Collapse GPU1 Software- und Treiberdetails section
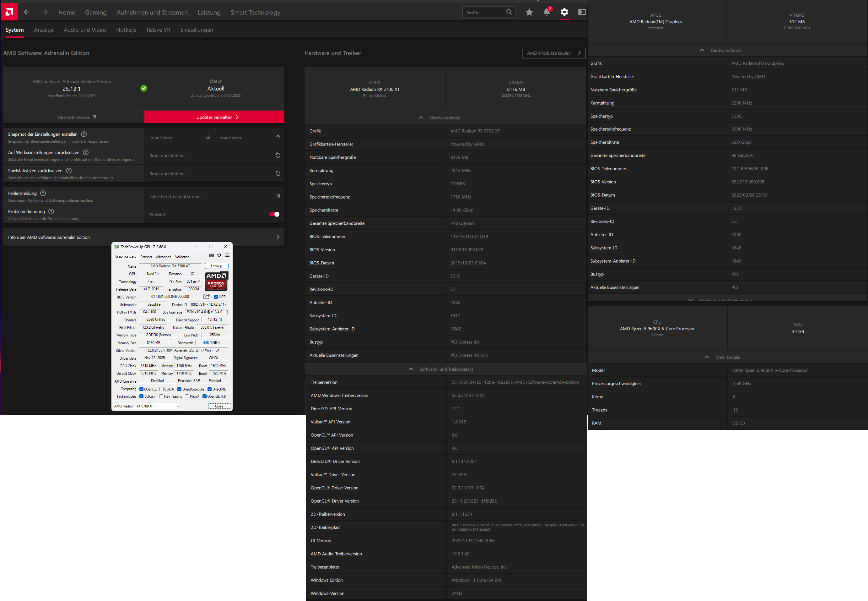This screenshot has width=868, height=601. pos(445,369)
